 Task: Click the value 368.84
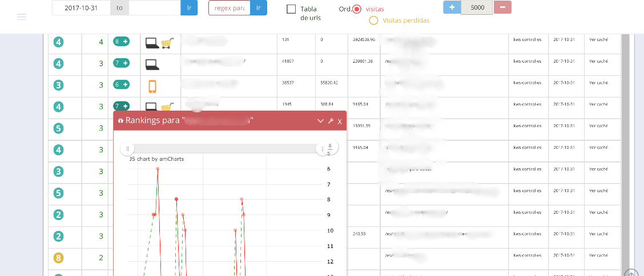(x=327, y=104)
